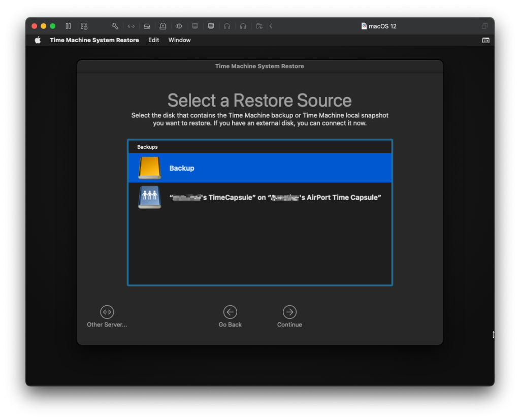Pause the virtual machine

click(x=68, y=26)
